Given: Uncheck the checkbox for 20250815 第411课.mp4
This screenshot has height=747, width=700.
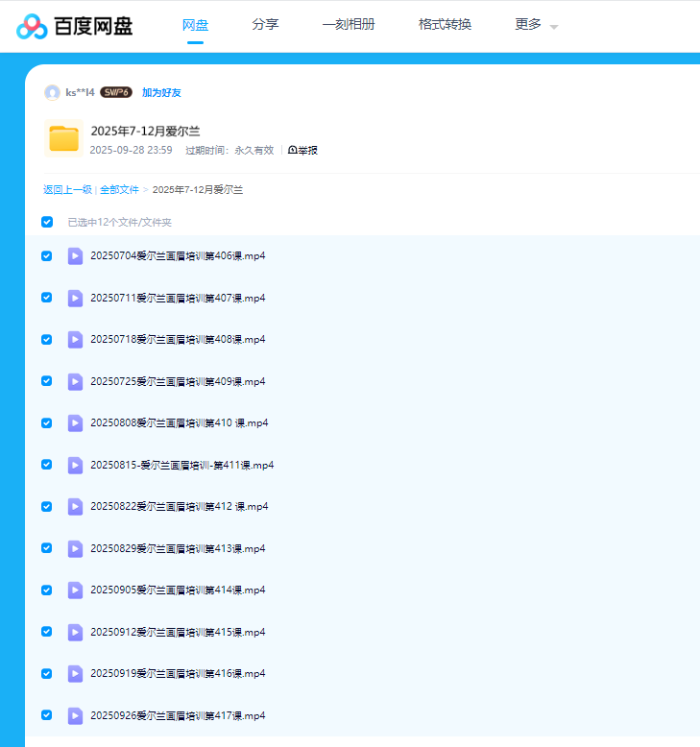Looking at the screenshot, I should 47,465.
